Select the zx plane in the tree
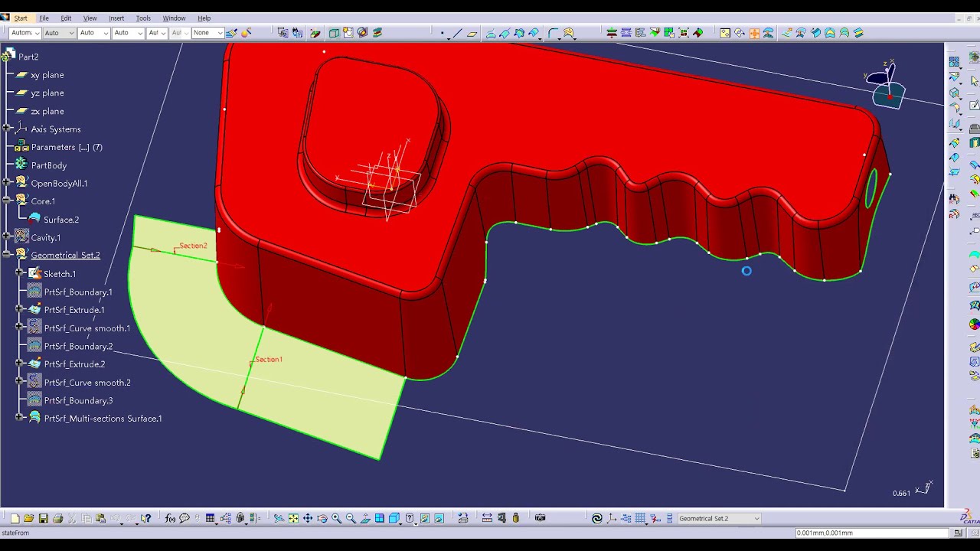This screenshot has height=551, width=980. tap(47, 111)
